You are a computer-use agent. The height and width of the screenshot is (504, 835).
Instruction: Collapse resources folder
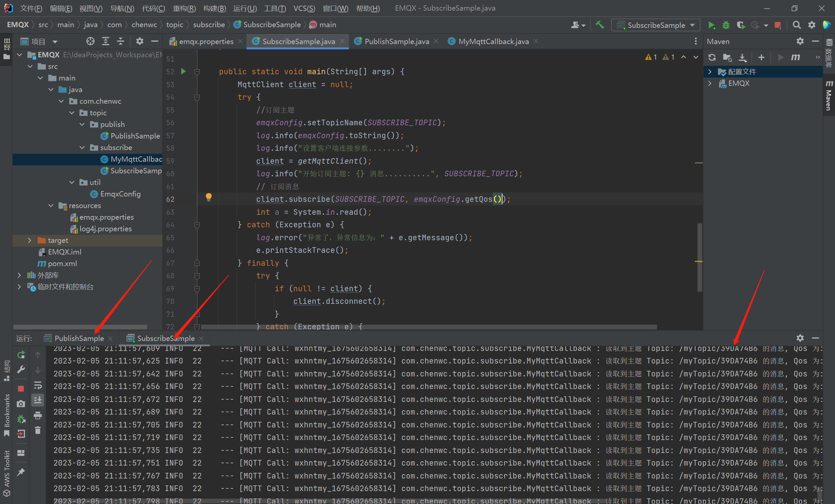click(51, 205)
